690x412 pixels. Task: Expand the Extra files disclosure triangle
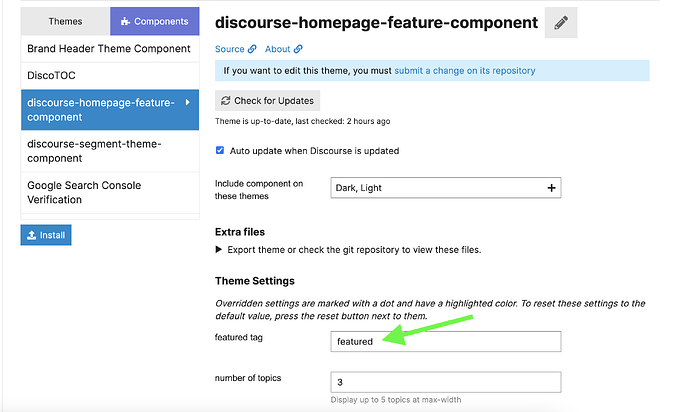[218, 250]
